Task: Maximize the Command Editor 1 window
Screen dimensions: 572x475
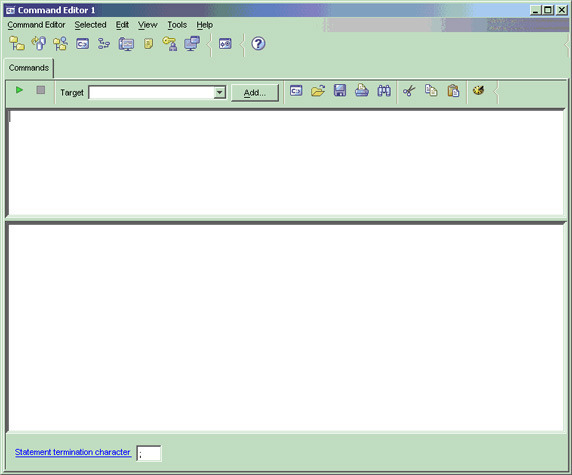Action: 548,10
